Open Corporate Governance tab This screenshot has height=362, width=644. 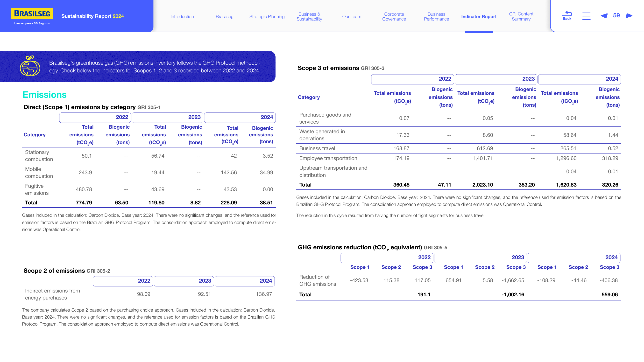click(x=394, y=16)
